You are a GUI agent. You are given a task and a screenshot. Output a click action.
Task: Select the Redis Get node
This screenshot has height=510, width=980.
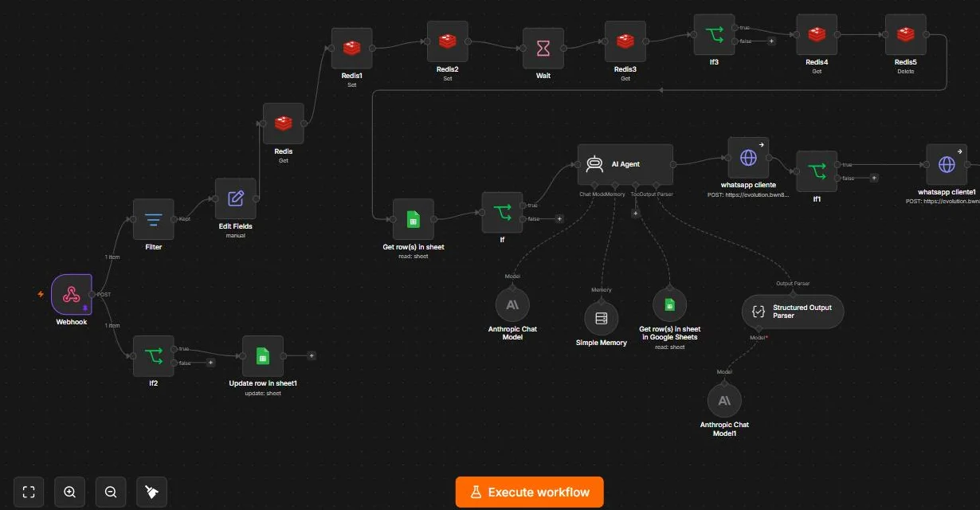(284, 124)
